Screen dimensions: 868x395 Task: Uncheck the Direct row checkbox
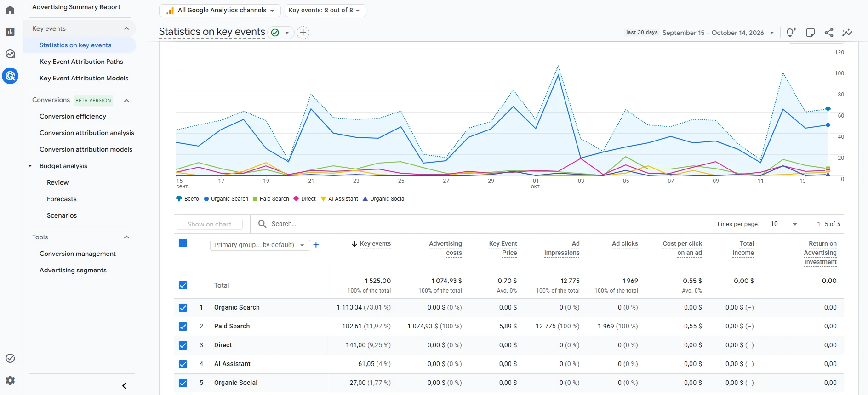click(183, 345)
